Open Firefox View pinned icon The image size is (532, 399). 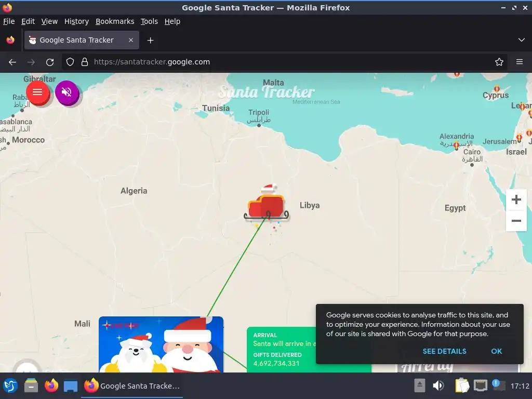[10, 40]
